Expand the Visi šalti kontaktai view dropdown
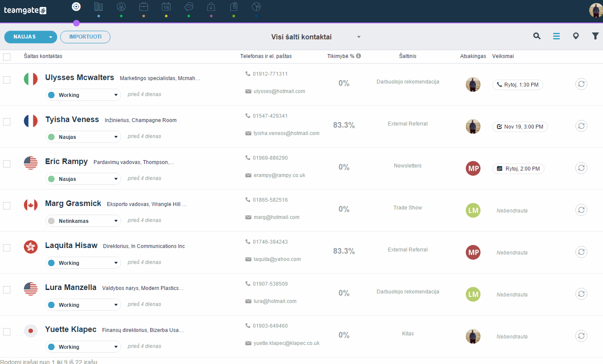The width and height of the screenshot is (603, 364). 359,37
